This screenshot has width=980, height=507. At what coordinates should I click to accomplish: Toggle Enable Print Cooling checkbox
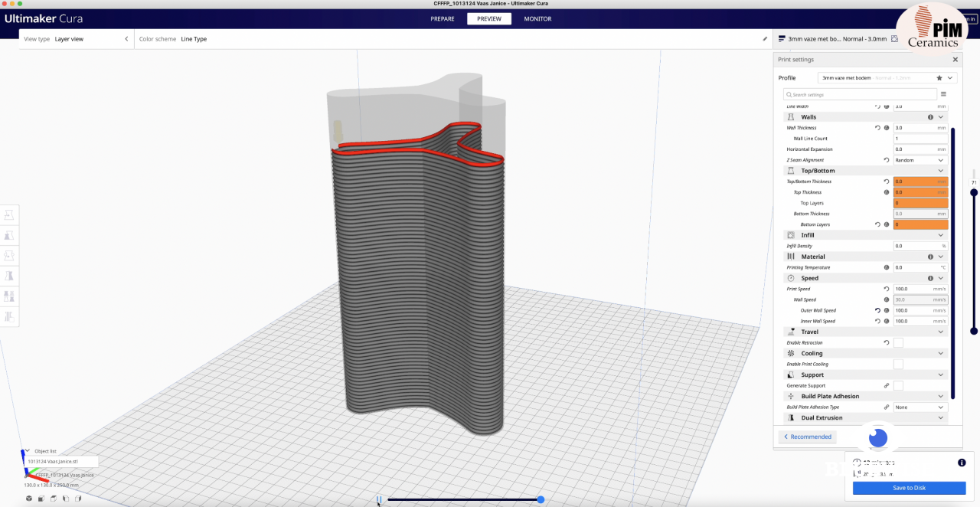pyautogui.click(x=898, y=364)
